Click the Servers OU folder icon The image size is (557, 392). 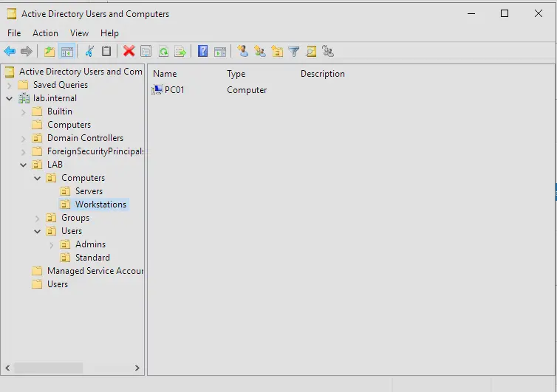[x=65, y=191]
